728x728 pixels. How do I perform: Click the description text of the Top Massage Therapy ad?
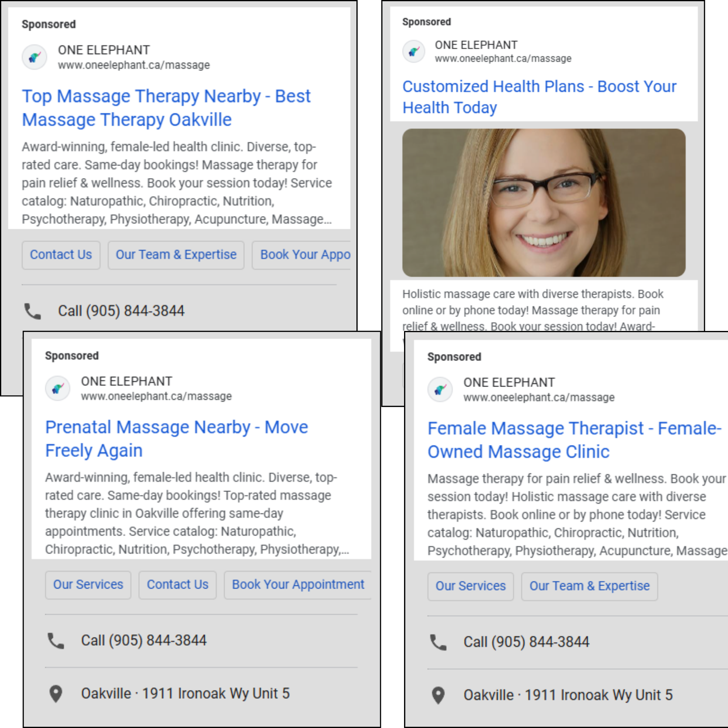click(x=177, y=183)
